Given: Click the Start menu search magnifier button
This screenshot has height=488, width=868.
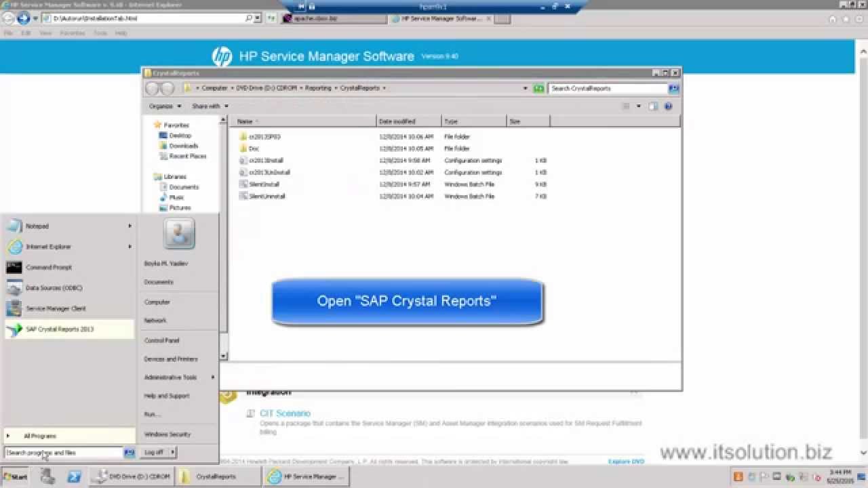Looking at the screenshot, I should pos(130,452).
